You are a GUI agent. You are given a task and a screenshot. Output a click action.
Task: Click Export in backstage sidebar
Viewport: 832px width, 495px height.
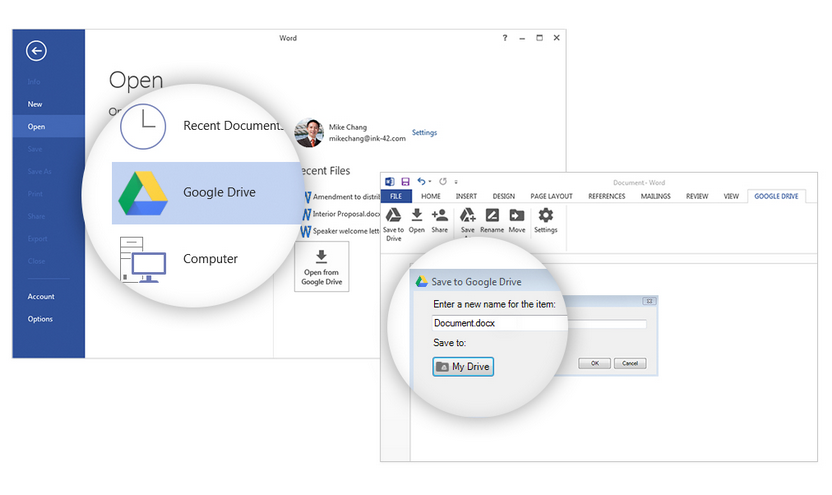pos(38,239)
